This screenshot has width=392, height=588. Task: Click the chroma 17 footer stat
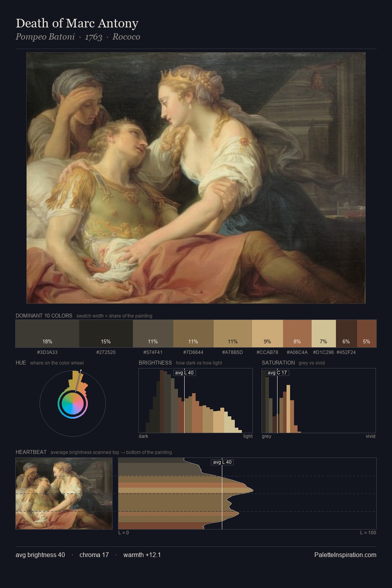point(94,555)
